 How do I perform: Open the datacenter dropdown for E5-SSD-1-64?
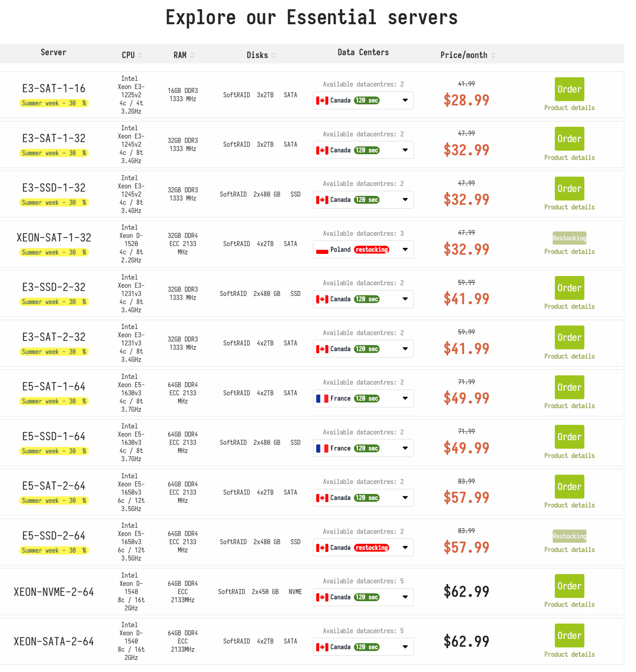(405, 448)
